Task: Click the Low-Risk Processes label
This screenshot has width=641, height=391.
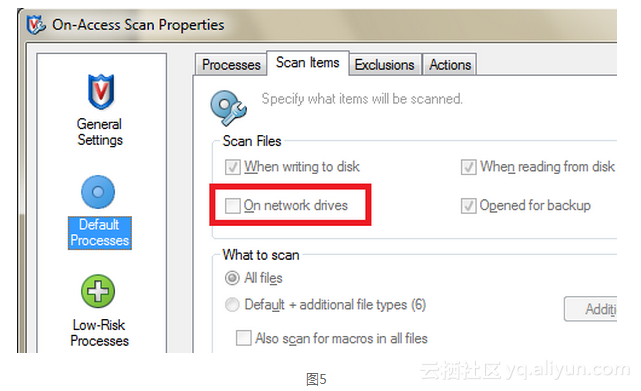Action: [99, 333]
